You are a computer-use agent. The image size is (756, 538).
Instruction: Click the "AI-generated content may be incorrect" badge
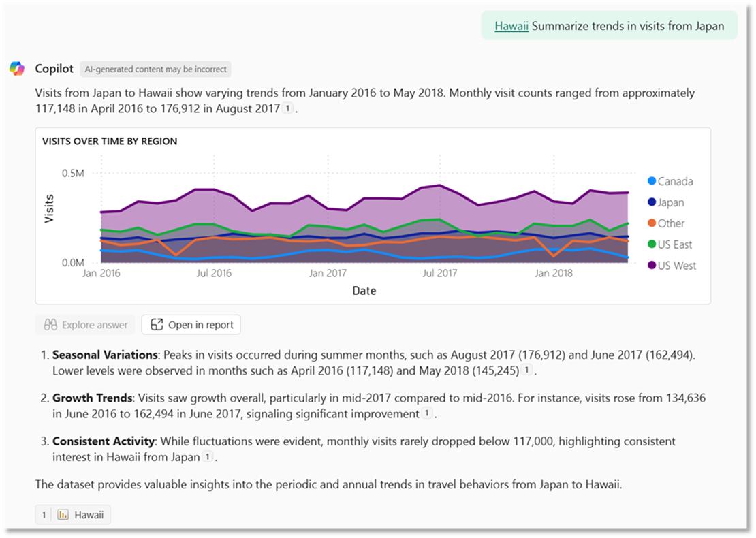(x=156, y=69)
